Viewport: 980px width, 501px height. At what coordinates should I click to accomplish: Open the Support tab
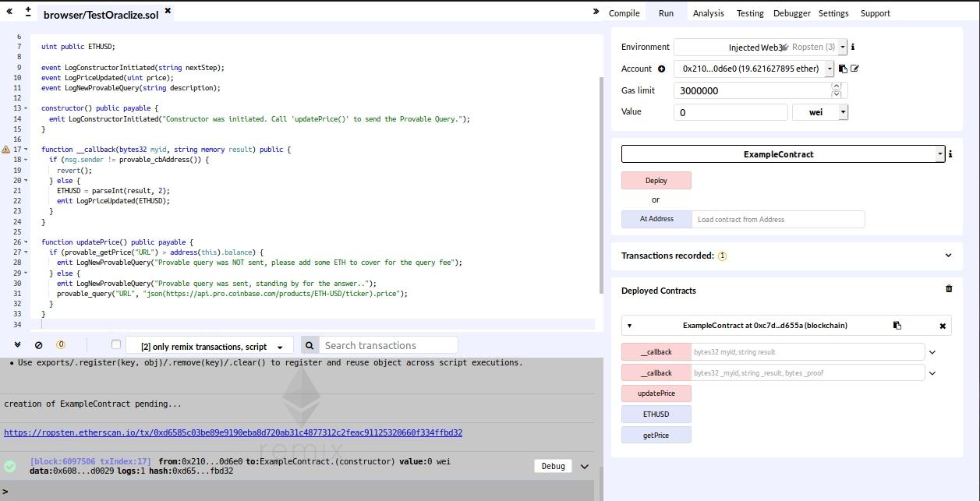point(876,13)
